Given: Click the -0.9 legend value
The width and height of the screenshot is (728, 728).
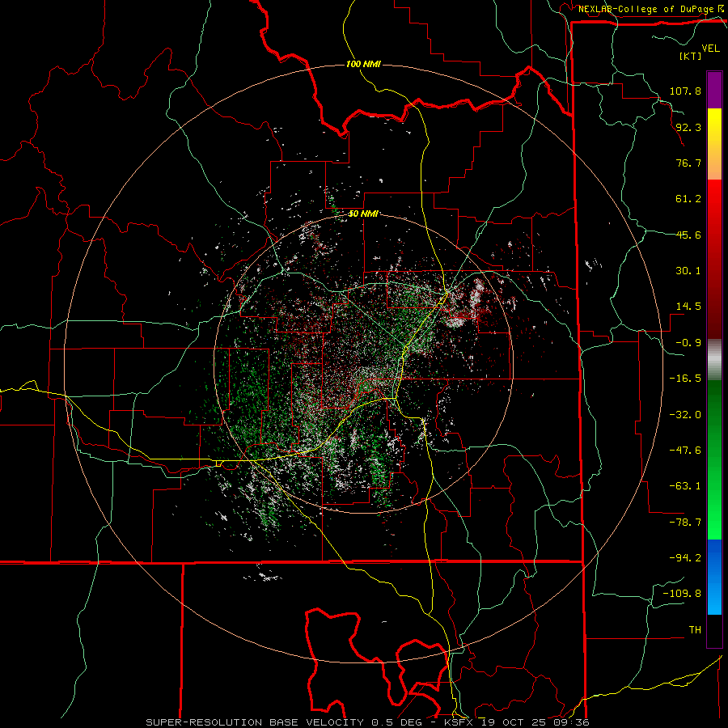Looking at the screenshot, I should point(688,343).
